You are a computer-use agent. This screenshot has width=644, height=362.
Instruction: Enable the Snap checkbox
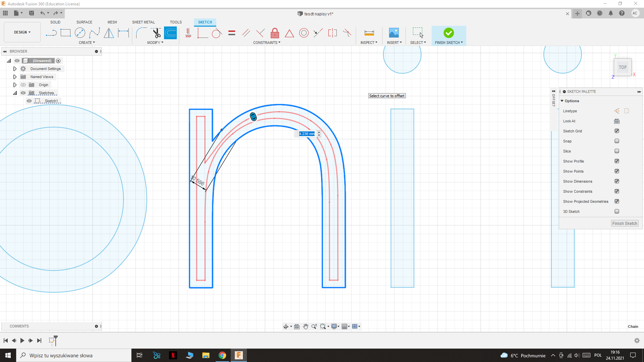click(x=617, y=141)
